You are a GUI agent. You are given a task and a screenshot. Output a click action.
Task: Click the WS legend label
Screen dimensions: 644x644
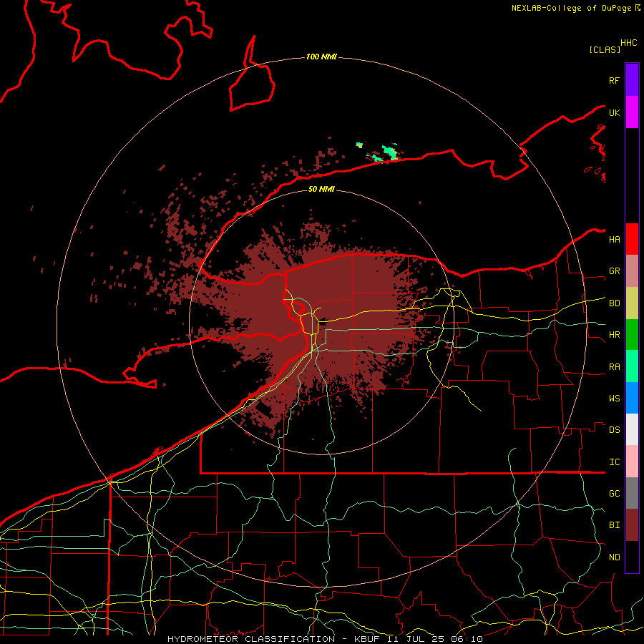click(x=614, y=399)
